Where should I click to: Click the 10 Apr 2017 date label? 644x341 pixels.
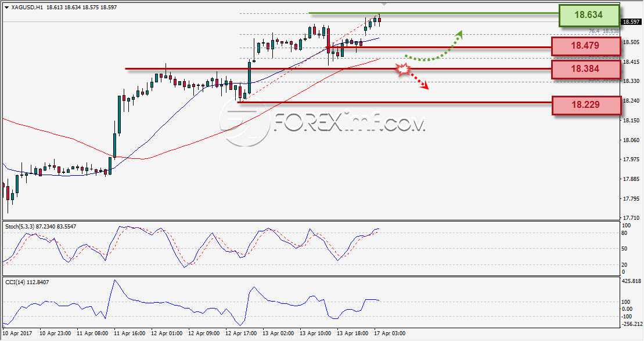coord(17,333)
